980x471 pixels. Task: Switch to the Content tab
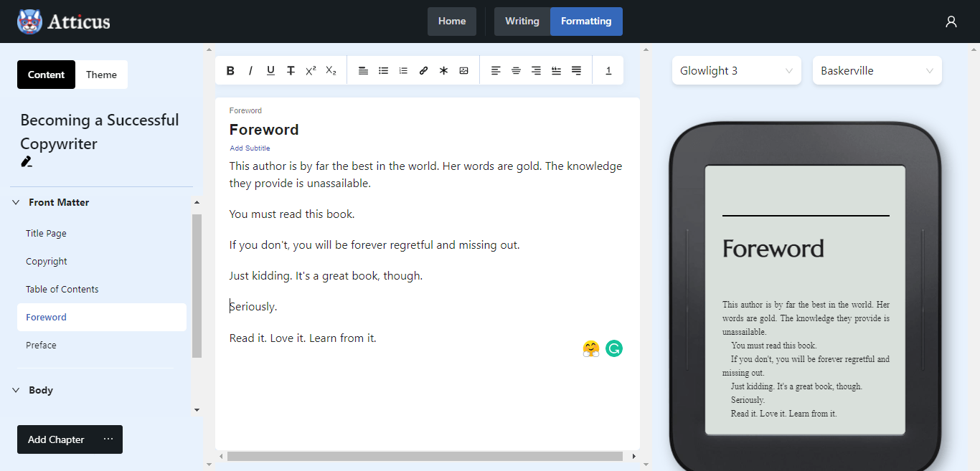pos(46,75)
